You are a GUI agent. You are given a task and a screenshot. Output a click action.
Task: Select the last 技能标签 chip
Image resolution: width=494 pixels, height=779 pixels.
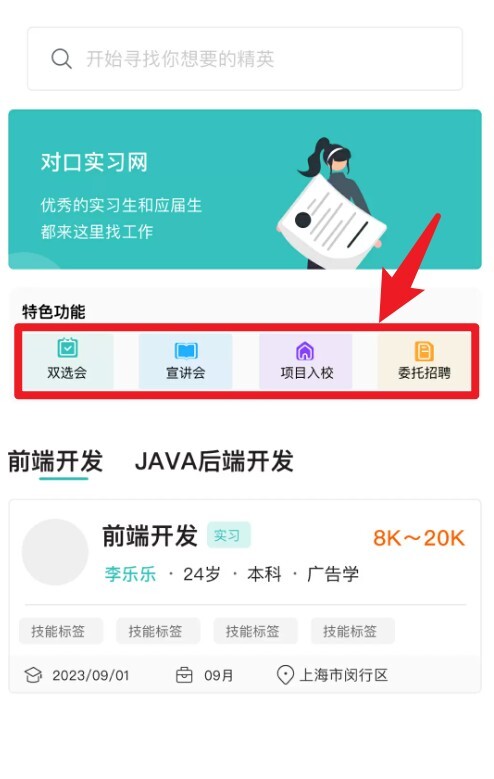pos(352,631)
